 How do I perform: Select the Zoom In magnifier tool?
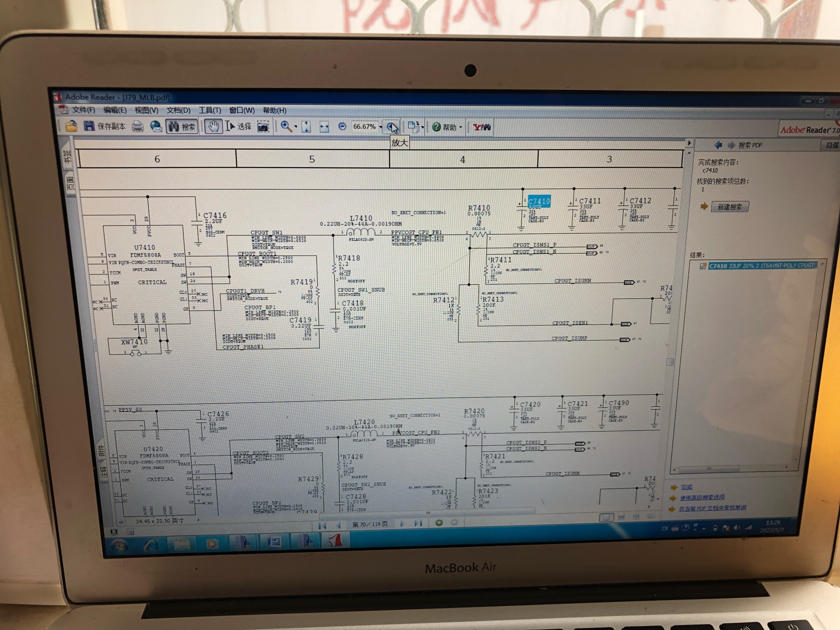(x=286, y=126)
